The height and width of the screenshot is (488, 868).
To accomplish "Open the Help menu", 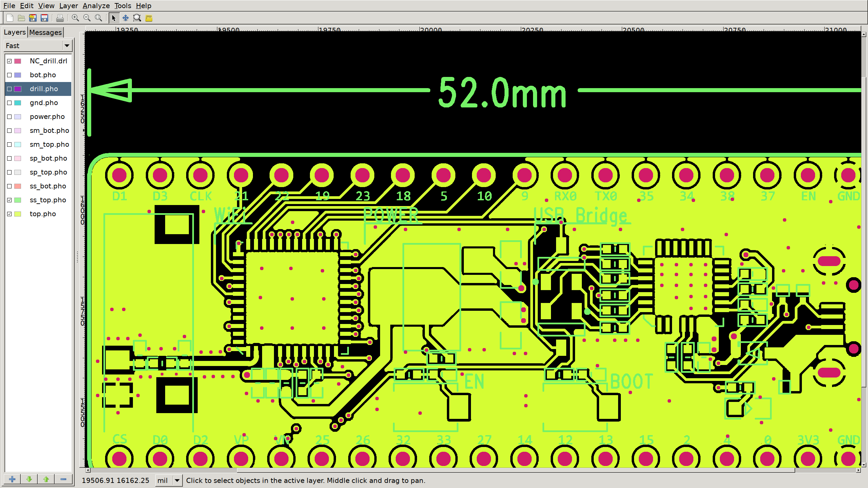I will [143, 5].
